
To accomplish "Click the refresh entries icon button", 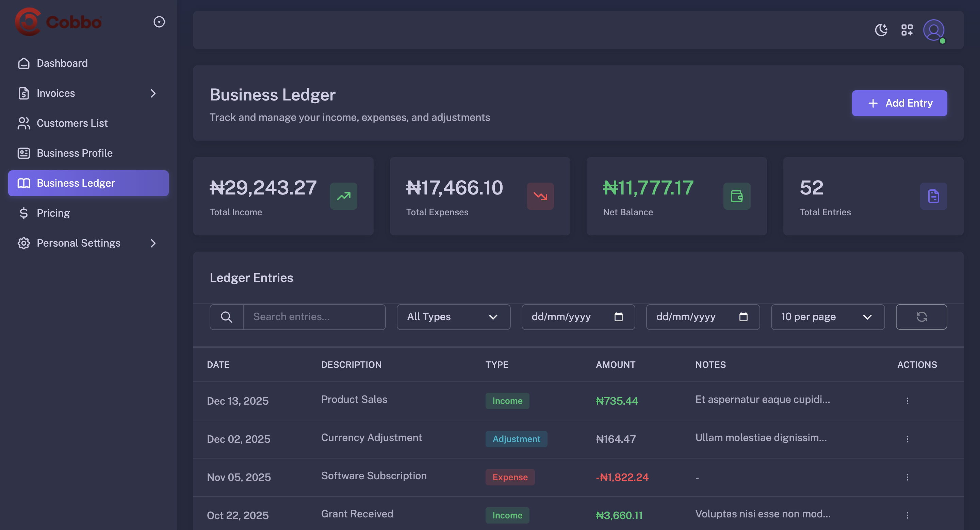I will coord(921,317).
